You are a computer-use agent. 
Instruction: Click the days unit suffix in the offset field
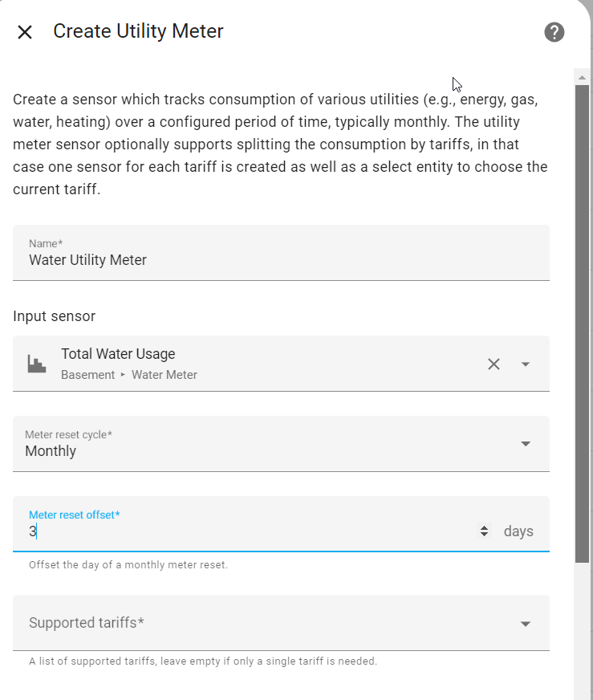pos(518,531)
